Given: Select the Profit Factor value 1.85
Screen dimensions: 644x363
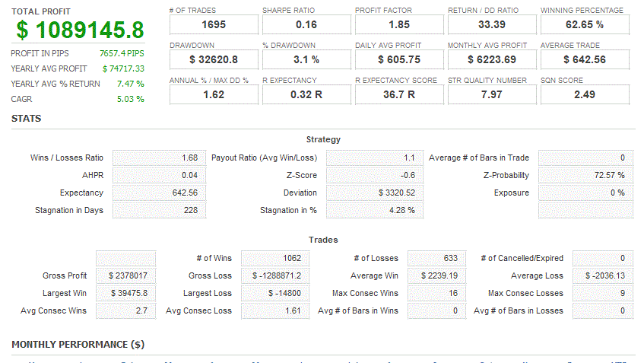Looking at the screenshot, I should pos(399,24).
